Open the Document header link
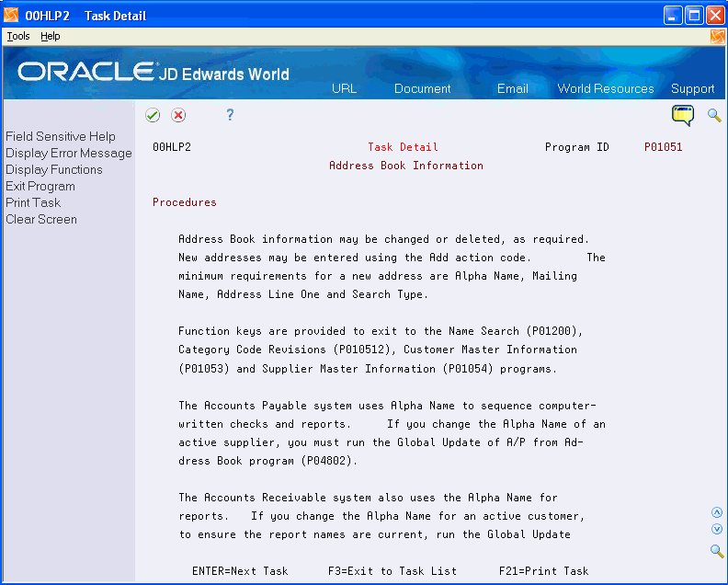 pyautogui.click(x=422, y=88)
